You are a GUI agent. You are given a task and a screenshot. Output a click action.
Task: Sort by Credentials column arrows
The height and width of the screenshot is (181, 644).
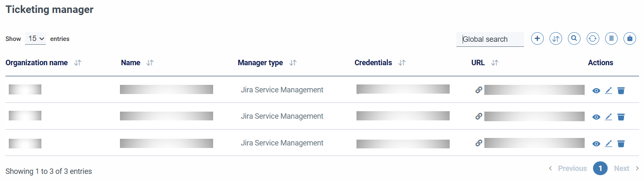(x=402, y=63)
